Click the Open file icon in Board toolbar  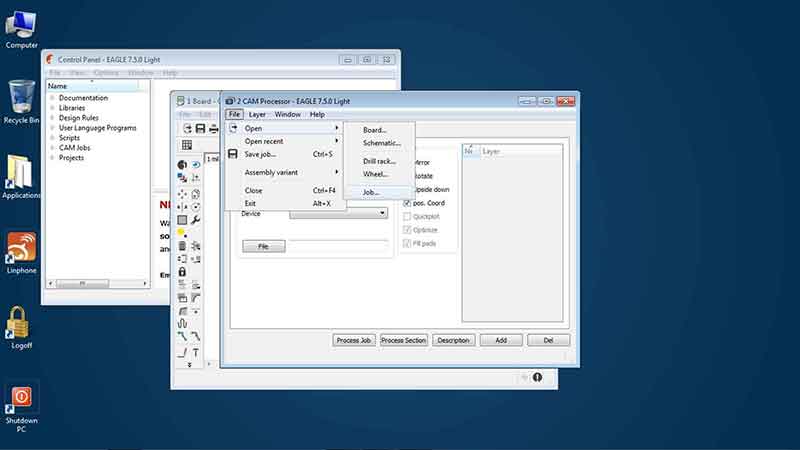click(187, 129)
